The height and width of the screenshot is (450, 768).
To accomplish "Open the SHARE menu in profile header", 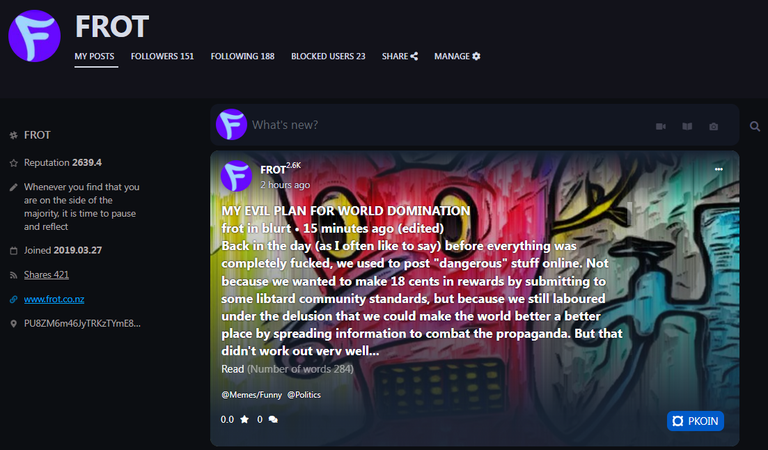I will click(400, 56).
